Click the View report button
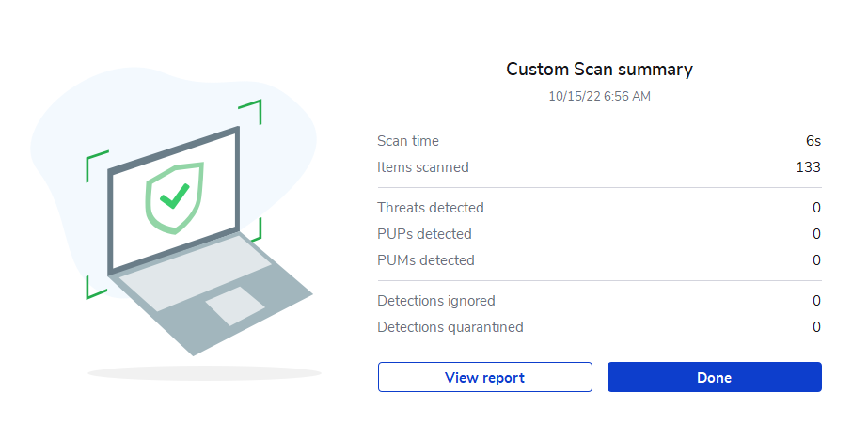This screenshot has width=868, height=424. coord(484,377)
